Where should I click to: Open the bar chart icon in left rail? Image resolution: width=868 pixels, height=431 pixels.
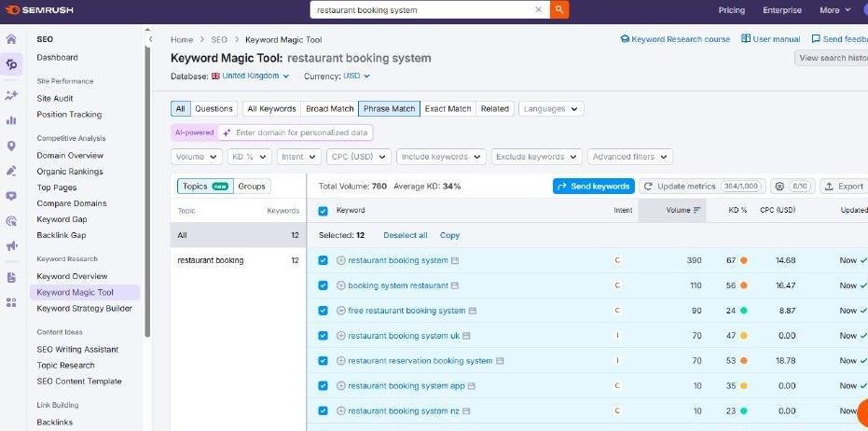pyautogui.click(x=11, y=120)
